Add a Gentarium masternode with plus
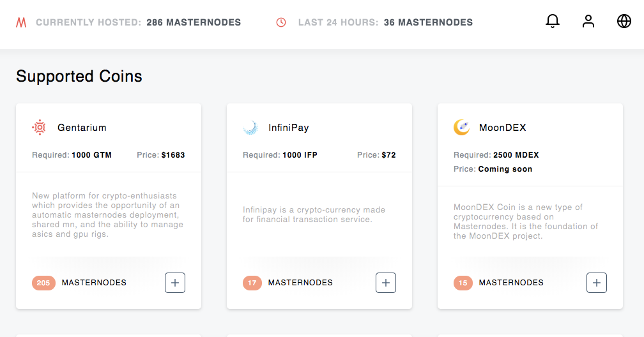 175,283
